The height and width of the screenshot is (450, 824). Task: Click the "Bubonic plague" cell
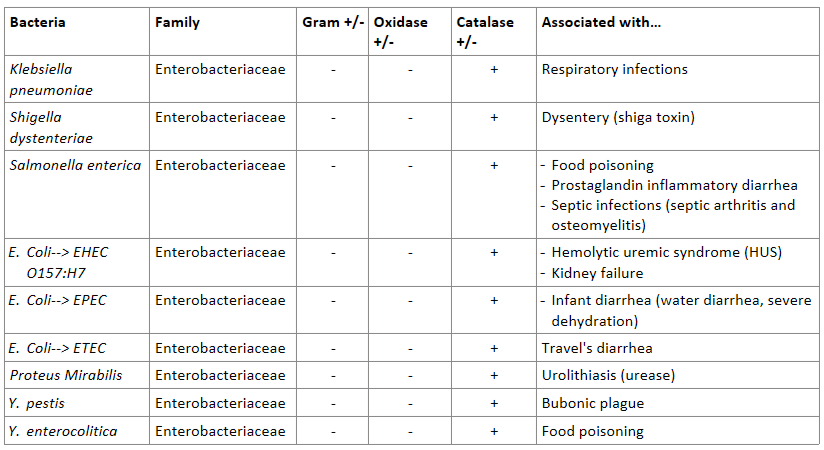point(592,403)
